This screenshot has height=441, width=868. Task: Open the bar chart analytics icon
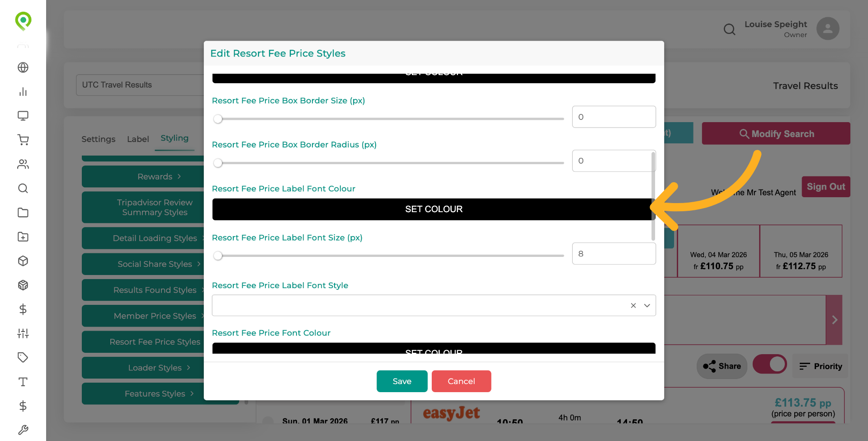point(23,92)
